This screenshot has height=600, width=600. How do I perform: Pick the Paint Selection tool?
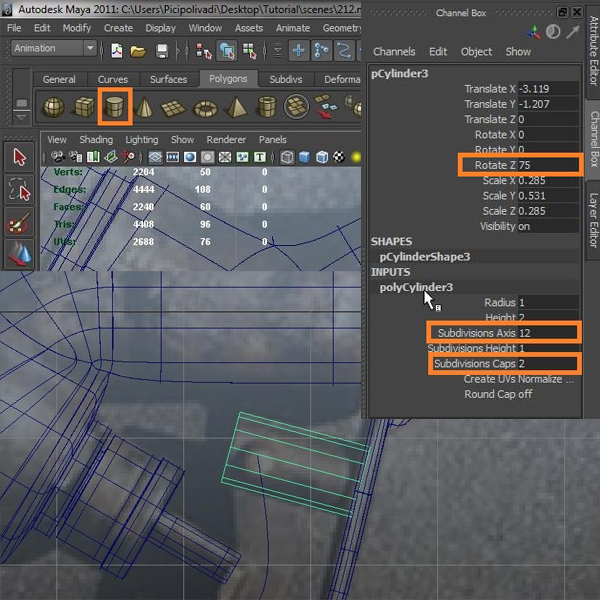click(x=19, y=222)
